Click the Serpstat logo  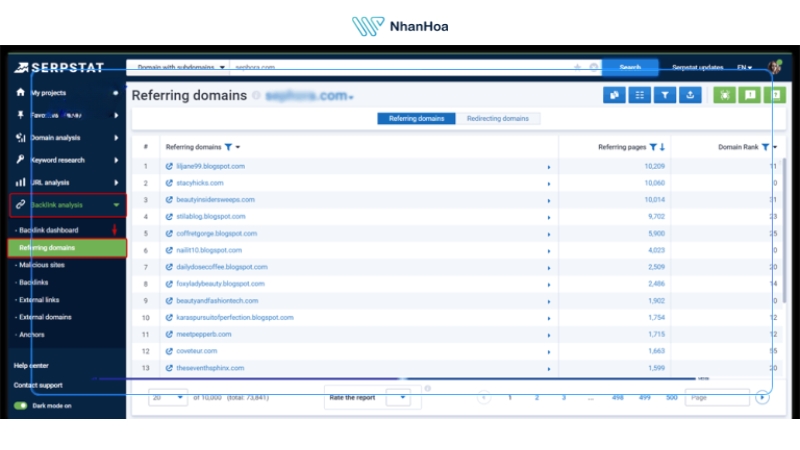pos(59,67)
